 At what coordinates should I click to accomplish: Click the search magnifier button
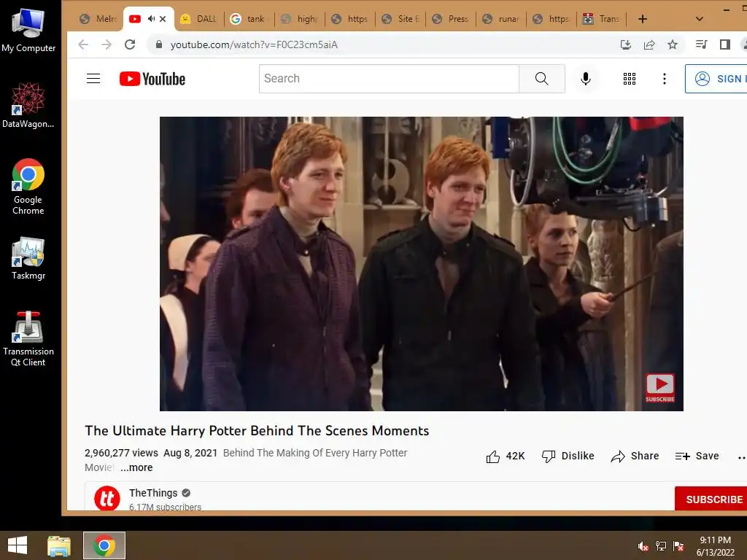click(x=542, y=79)
